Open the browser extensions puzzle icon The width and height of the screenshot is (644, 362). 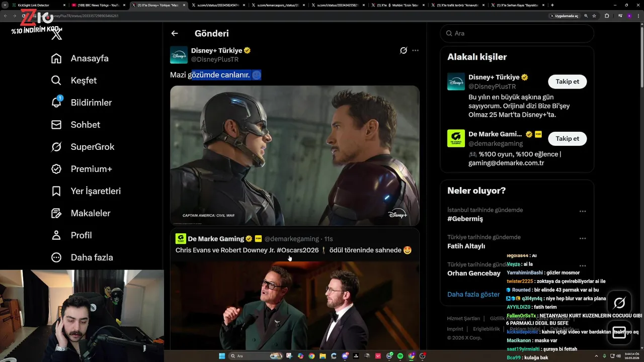tap(607, 16)
